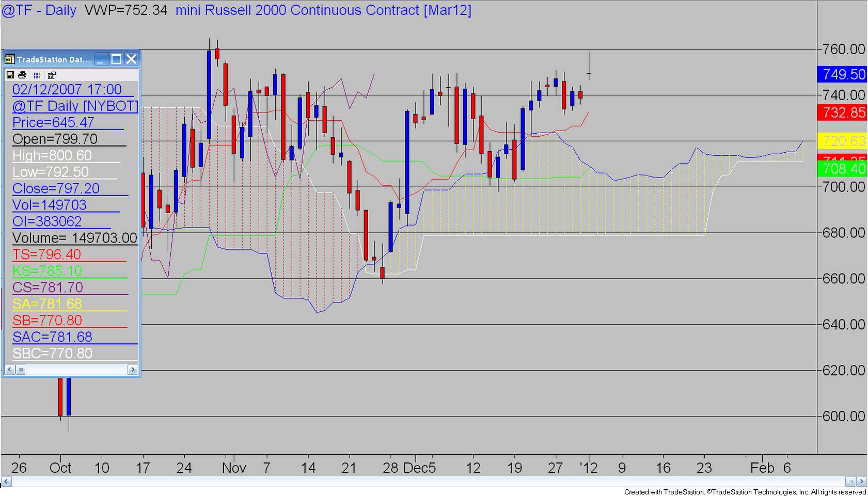Click the printer icon in Data Window toolbar
Viewport: 868px width, 496px height.
tap(22, 75)
